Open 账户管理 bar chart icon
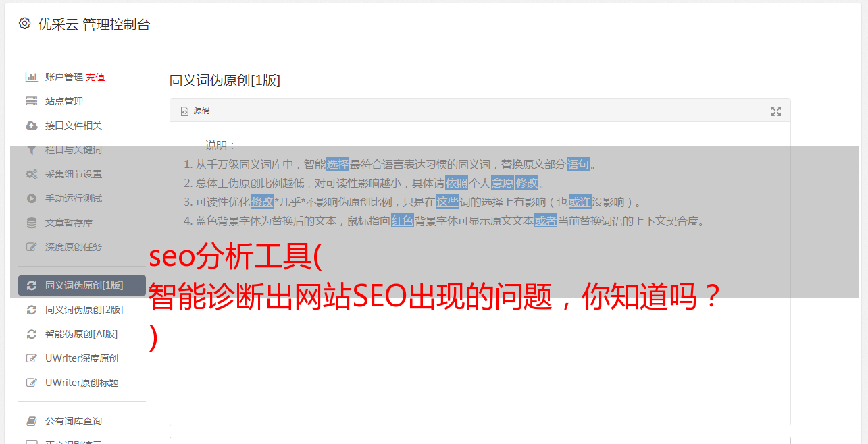The height and width of the screenshot is (444, 868). (31, 77)
